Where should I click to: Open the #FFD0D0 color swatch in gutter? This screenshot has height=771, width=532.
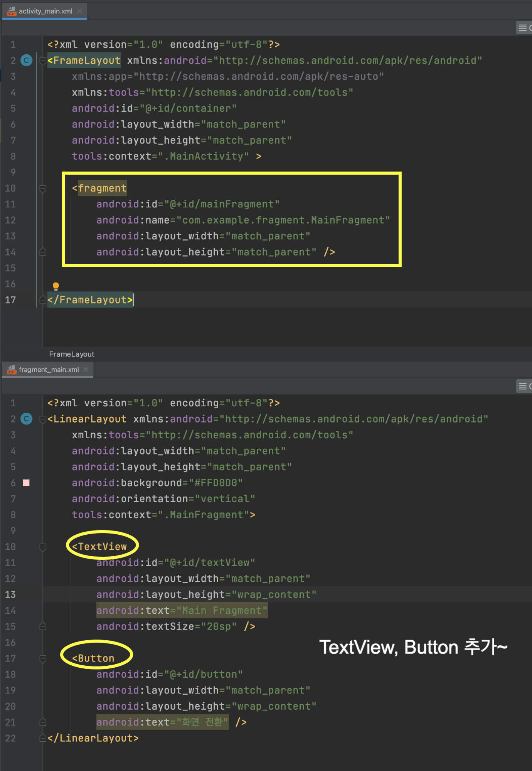(x=26, y=483)
